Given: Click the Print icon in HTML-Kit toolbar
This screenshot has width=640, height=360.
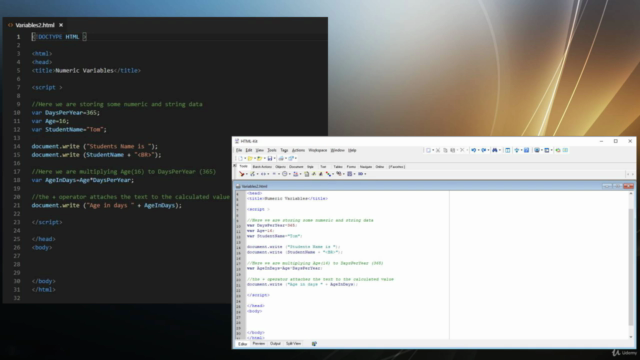Looking at the screenshot, I should (x=281, y=158).
